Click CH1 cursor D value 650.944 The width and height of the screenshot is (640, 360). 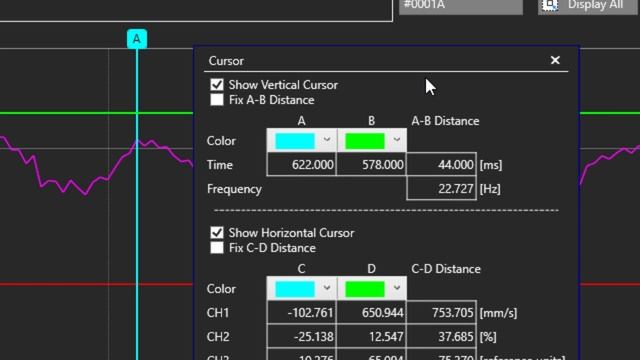pos(371,313)
